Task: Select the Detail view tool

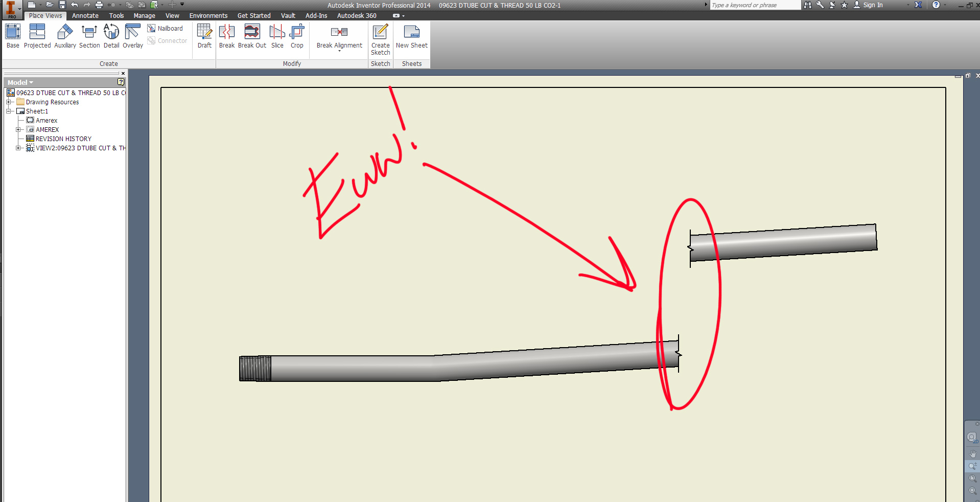Action: click(x=111, y=36)
